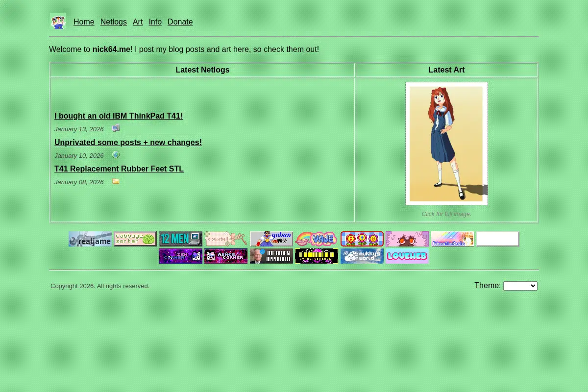The image size is (588, 392).
Task: Visit the Prismatic Realm badge
Action: pos(453,239)
